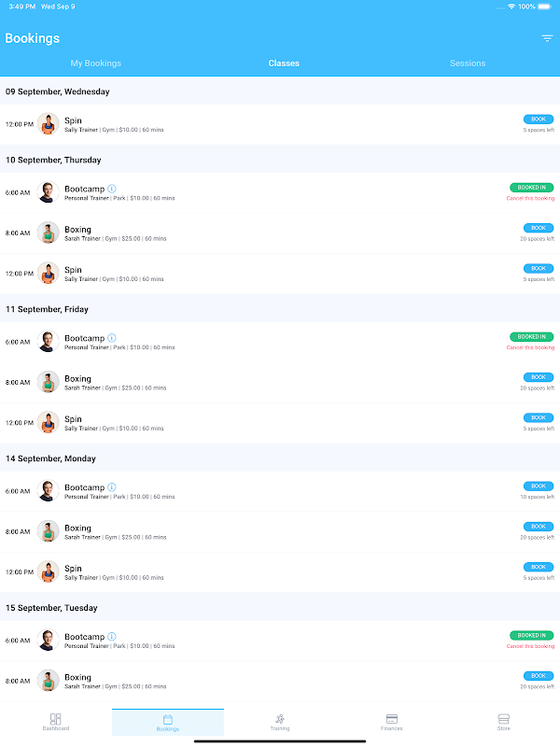Book the Boxing class on 10 September
Viewport: 560px width, 747px height.
pyautogui.click(x=539, y=228)
